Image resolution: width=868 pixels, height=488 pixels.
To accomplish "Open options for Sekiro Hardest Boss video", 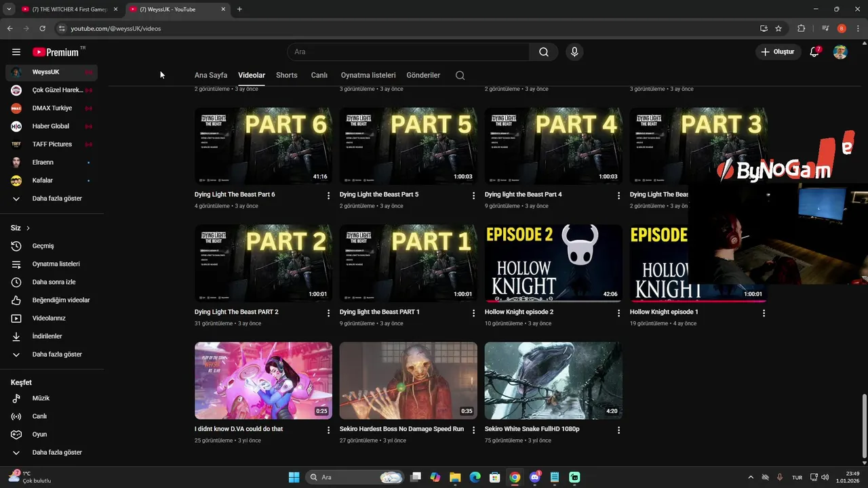I will [474, 430].
